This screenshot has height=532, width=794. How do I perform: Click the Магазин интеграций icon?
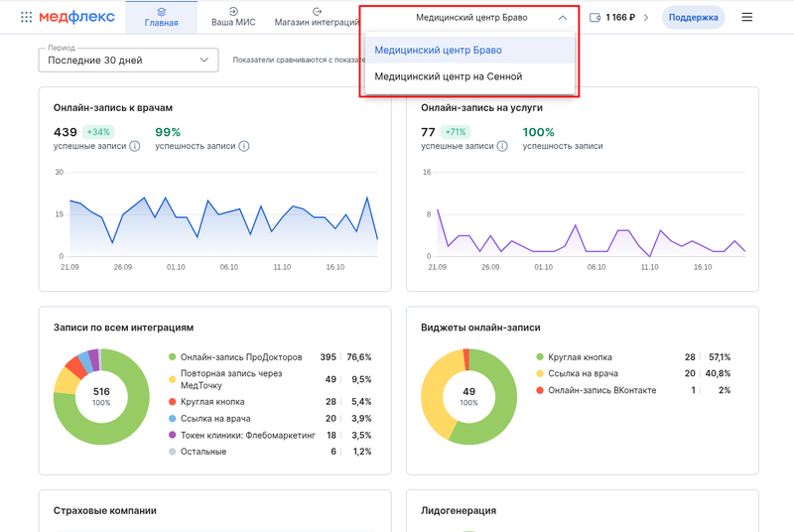pyautogui.click(x=317, y=11)
